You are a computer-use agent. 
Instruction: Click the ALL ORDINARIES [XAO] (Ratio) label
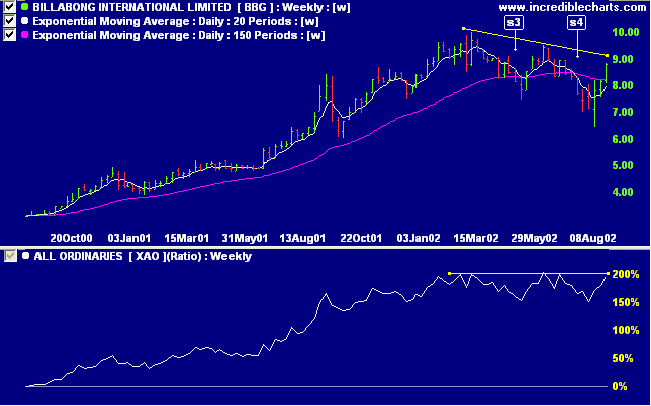click(142, 256)
